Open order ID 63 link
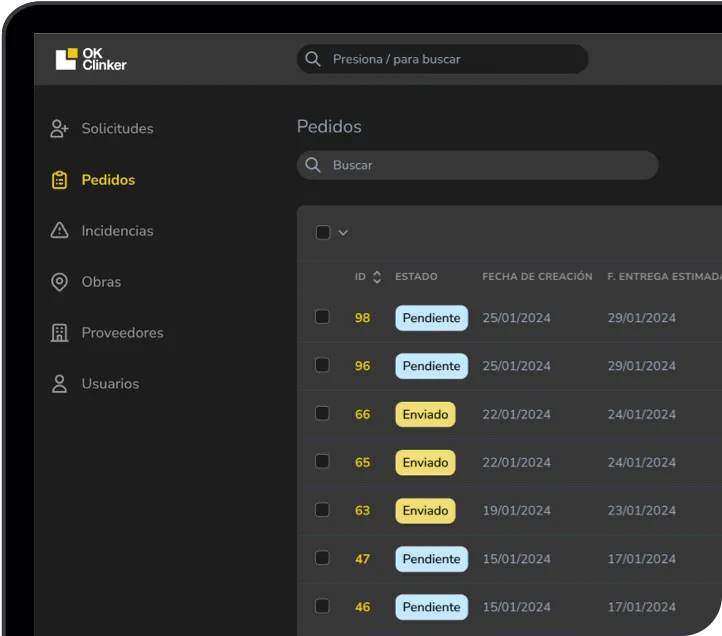 [362, 510]
